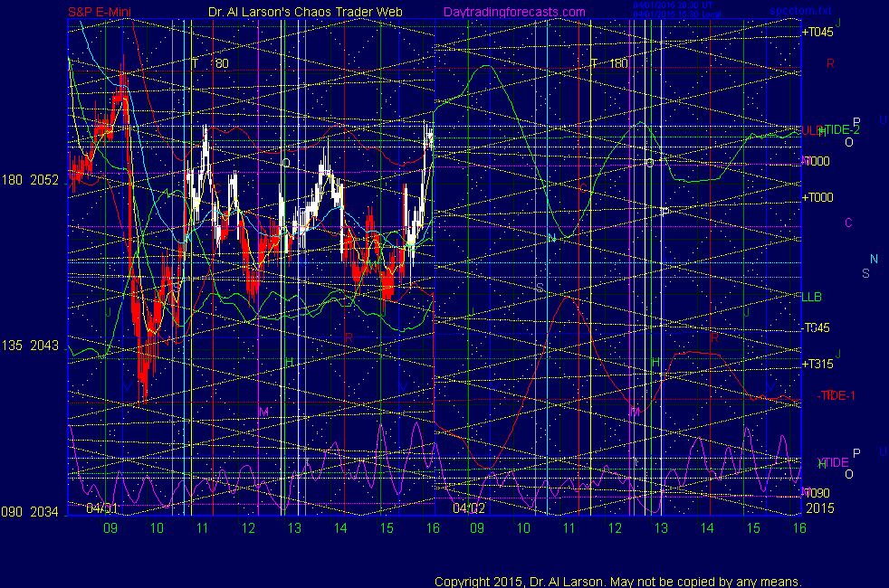The height and width of the screenshot is (588, 889).
Task: Select the "-T045" level label
Action: (817, 328)
